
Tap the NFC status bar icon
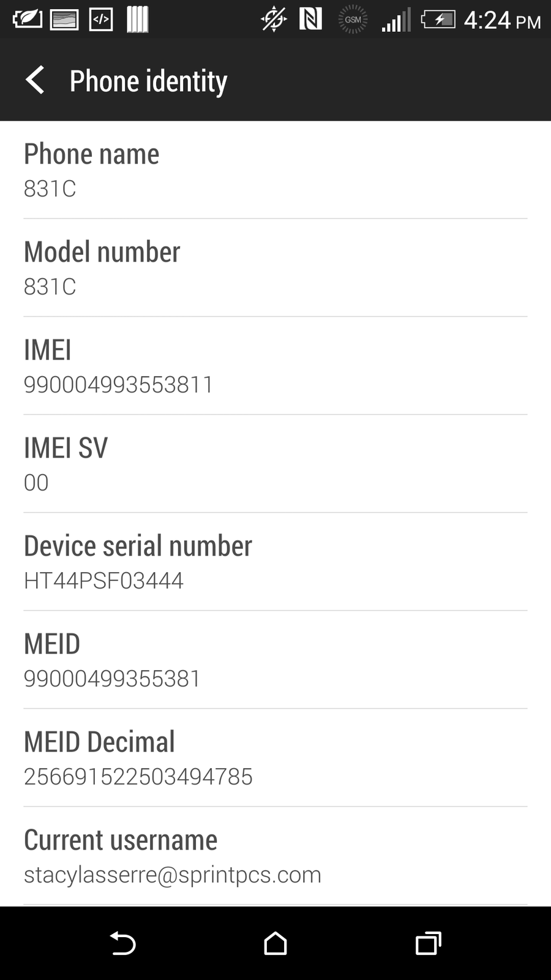[x=310, y=20]
